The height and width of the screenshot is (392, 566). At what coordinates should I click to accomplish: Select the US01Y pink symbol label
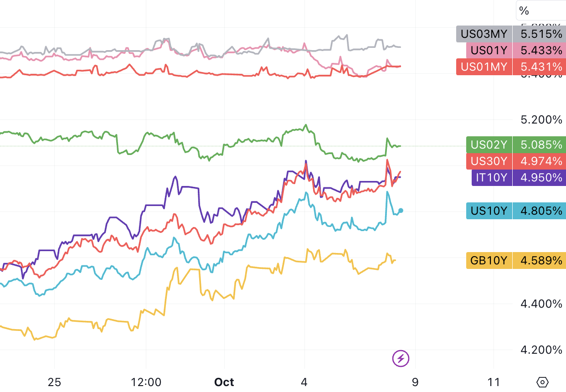(489, 50)
